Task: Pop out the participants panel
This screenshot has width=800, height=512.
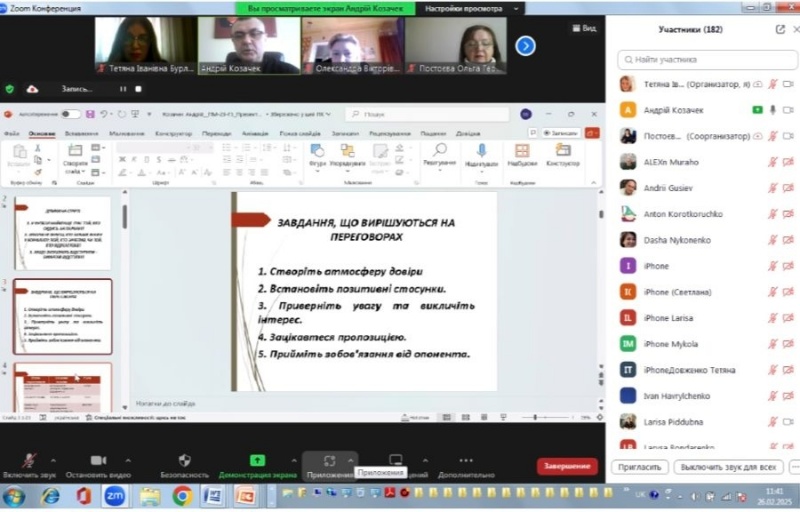Action: coord(780,30)
